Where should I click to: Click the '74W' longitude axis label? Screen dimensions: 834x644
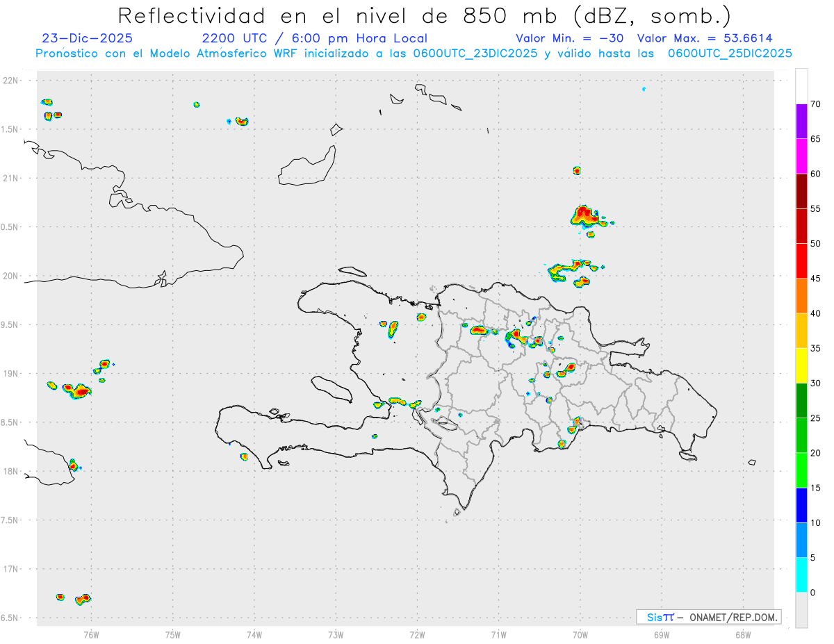(254, 635)
